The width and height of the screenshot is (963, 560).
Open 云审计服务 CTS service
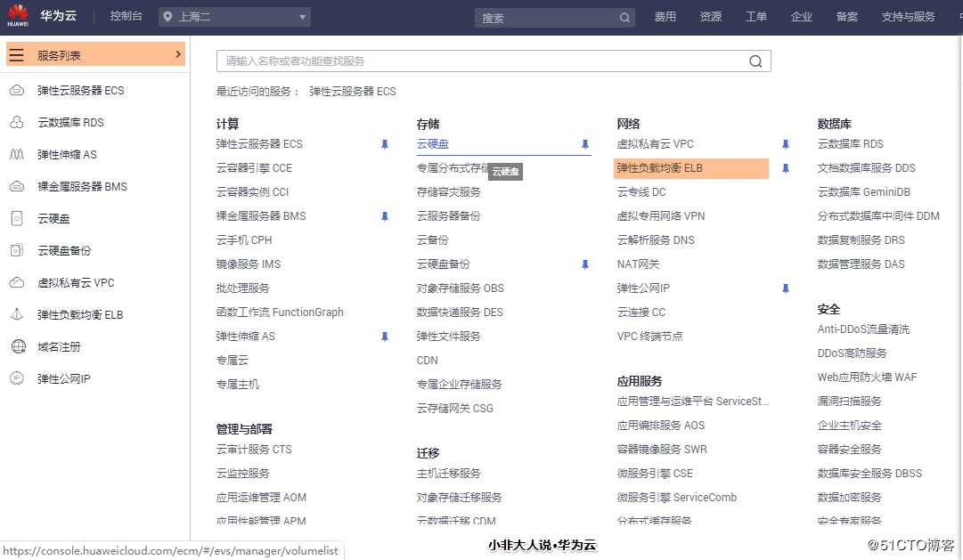(x=254, y=450)
